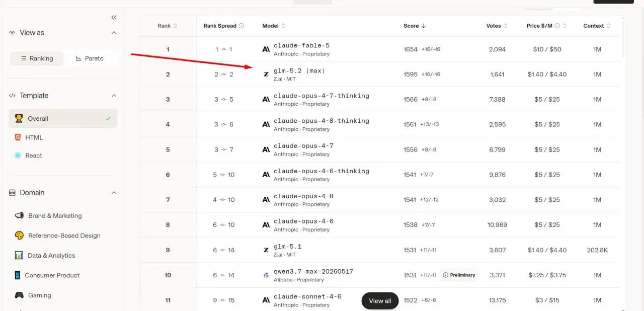Click the eye icon beside View as
The image size is (644, 311).
12,33
